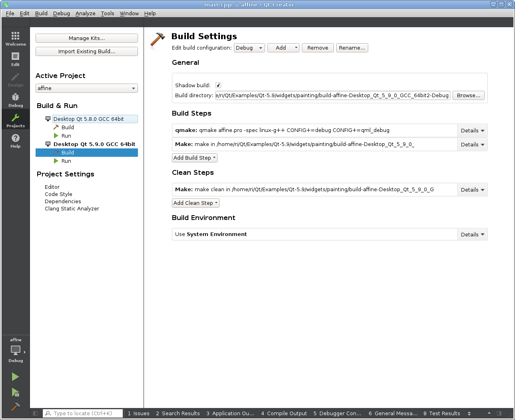Open the Design mode

coord(16,80)
